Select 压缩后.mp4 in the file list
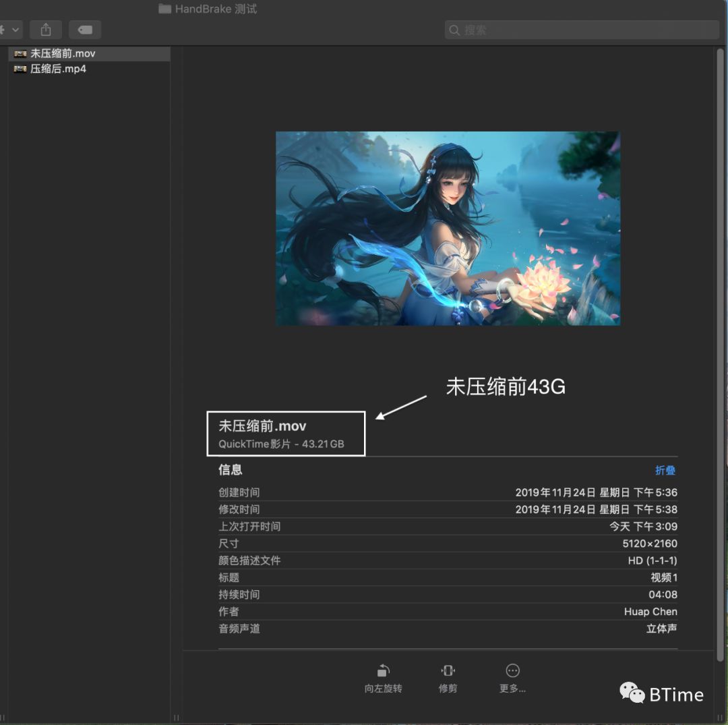The height and width of the screenshot is (725, 728). click(x=57, y=68)
